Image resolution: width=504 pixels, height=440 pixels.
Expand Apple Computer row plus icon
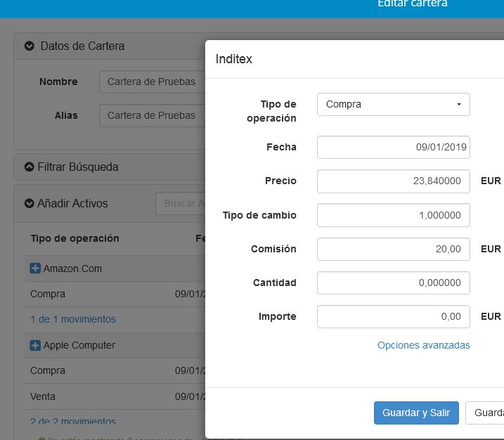click(x=35, y=345)
